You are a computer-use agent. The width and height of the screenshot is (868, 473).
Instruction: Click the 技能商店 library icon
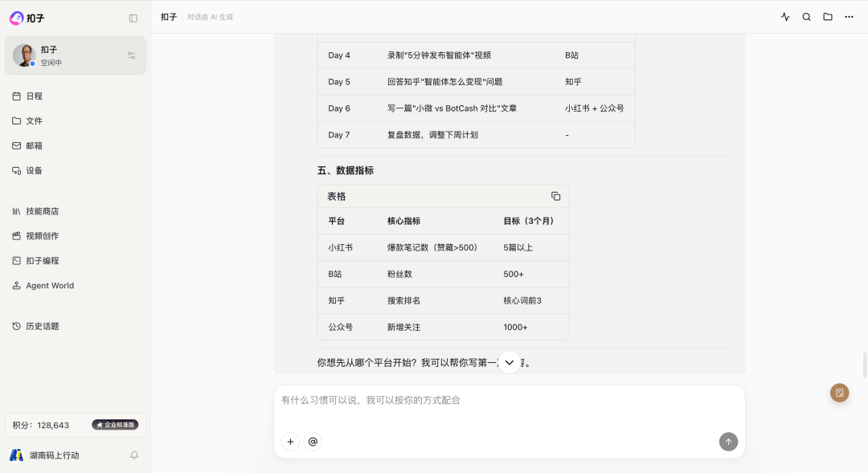coord(17,211)
